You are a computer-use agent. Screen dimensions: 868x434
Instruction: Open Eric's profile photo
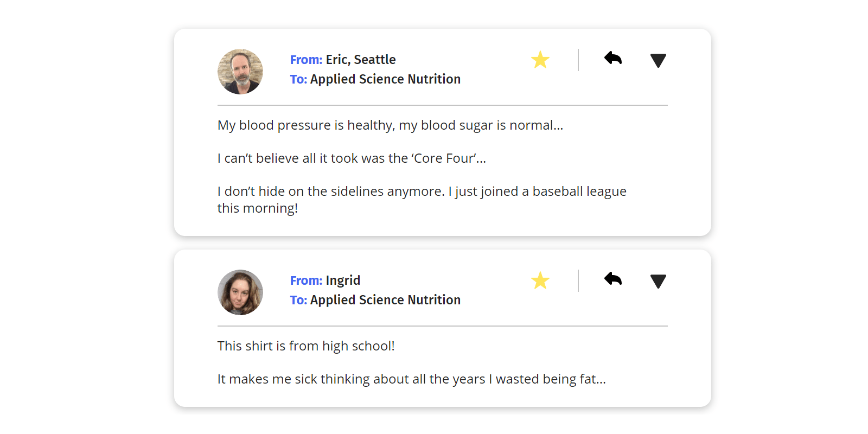coord(240,72)
